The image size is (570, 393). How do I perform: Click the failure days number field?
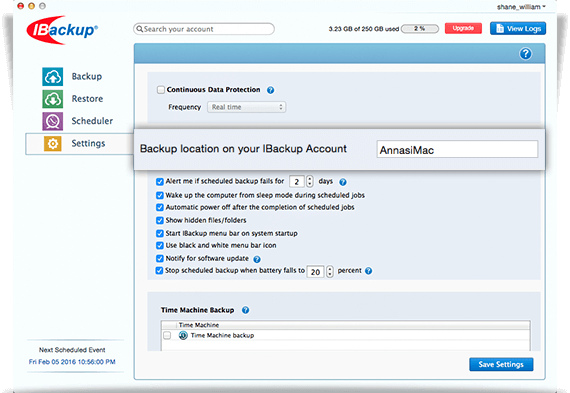coord(297,181)
